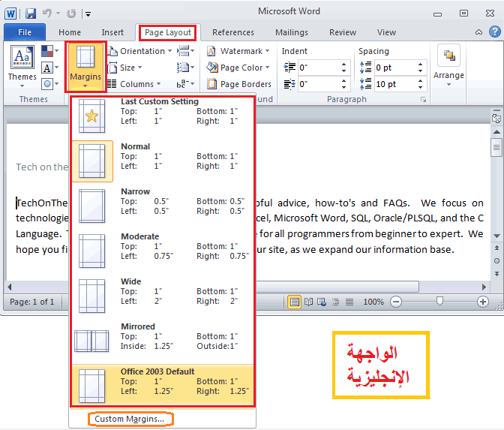Click the Margins button
The image size is (504, 430).
[85, 67]
